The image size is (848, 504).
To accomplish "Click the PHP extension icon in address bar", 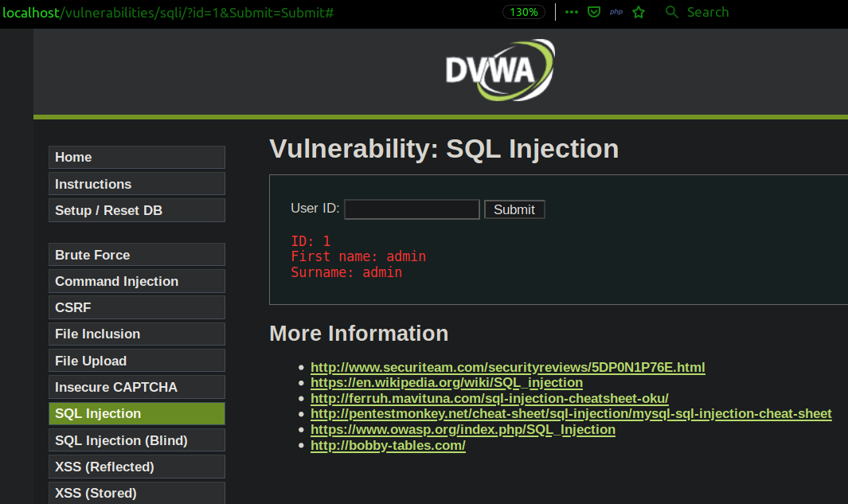I will point(615,13).
